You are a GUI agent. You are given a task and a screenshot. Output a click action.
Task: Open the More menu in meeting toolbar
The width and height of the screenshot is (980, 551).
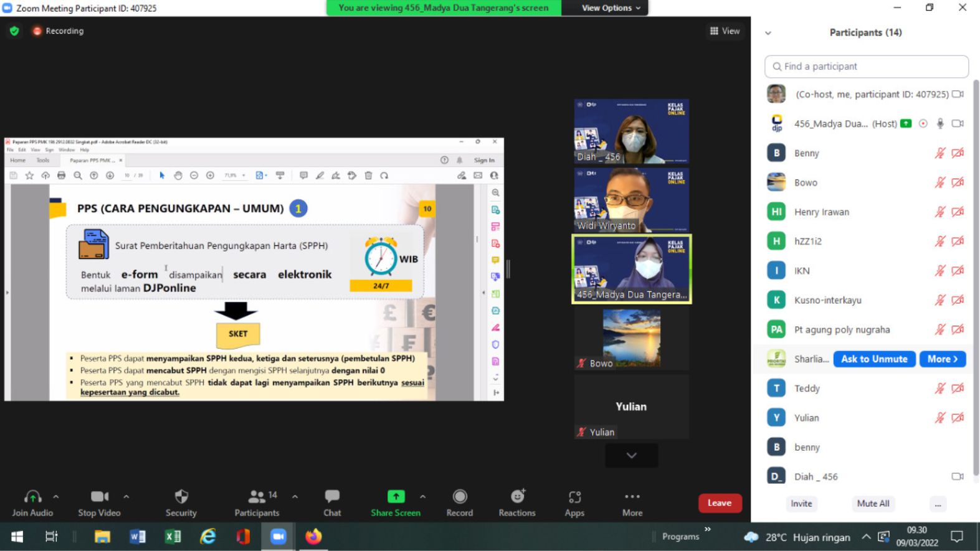tap(632, 502)
